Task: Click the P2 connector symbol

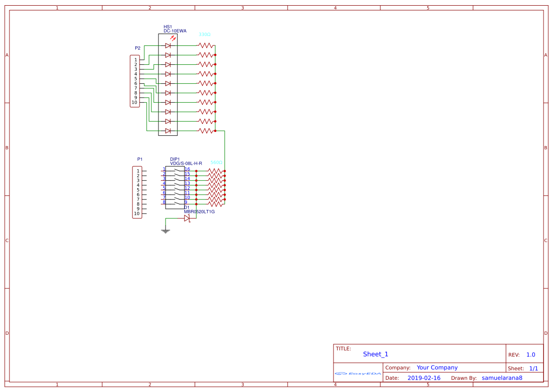Action: pyautogui.click(x=134, y=80)
